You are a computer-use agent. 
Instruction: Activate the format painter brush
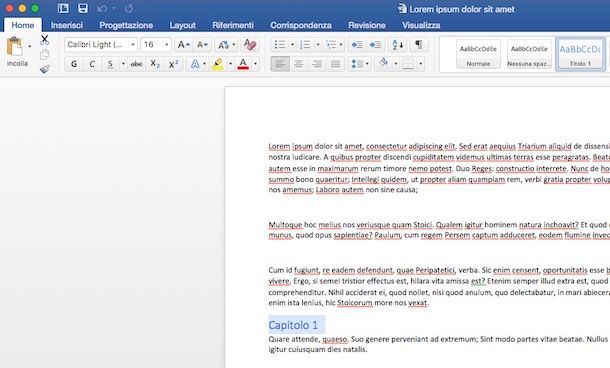point(45,69)
